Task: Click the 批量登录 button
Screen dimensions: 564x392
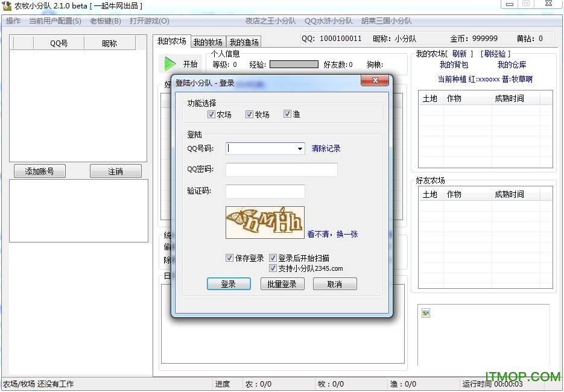Action: pos(282,284)
